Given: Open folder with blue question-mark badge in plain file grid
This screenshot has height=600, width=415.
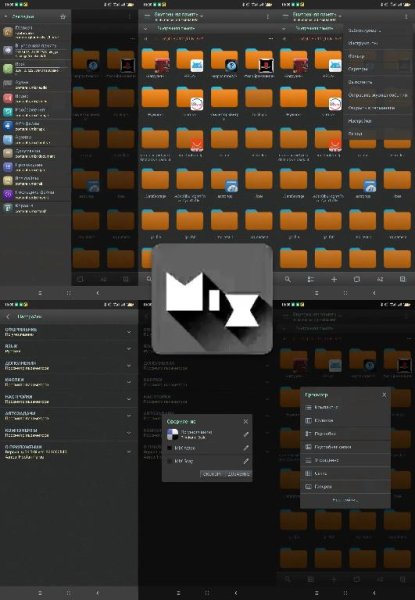Looking at the screenshot, I should [224, 61].
